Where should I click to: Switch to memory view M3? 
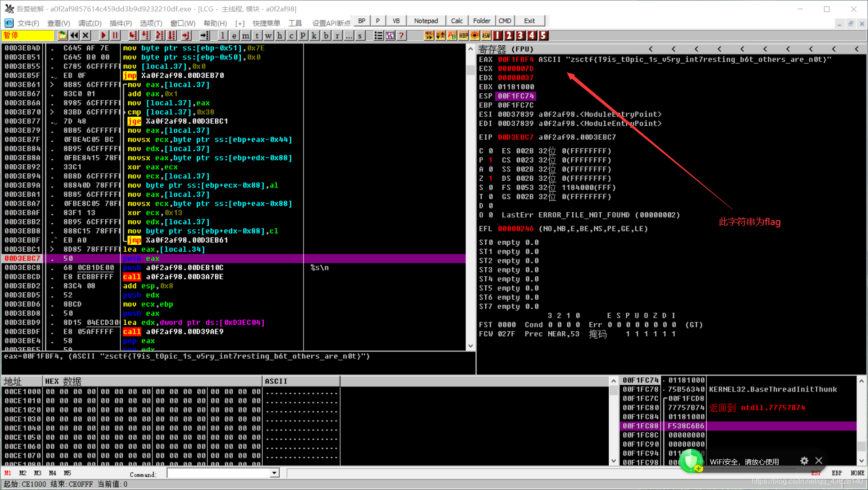[x=38, y=473]
